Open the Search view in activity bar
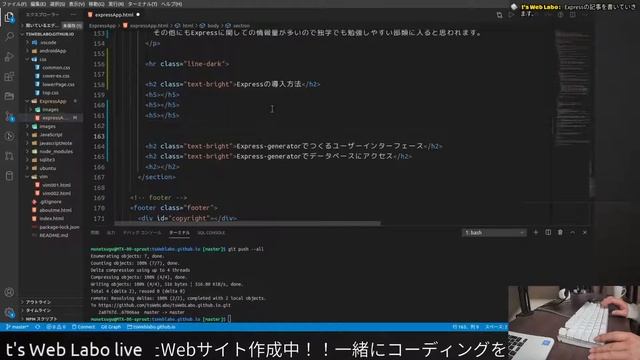 9,37
